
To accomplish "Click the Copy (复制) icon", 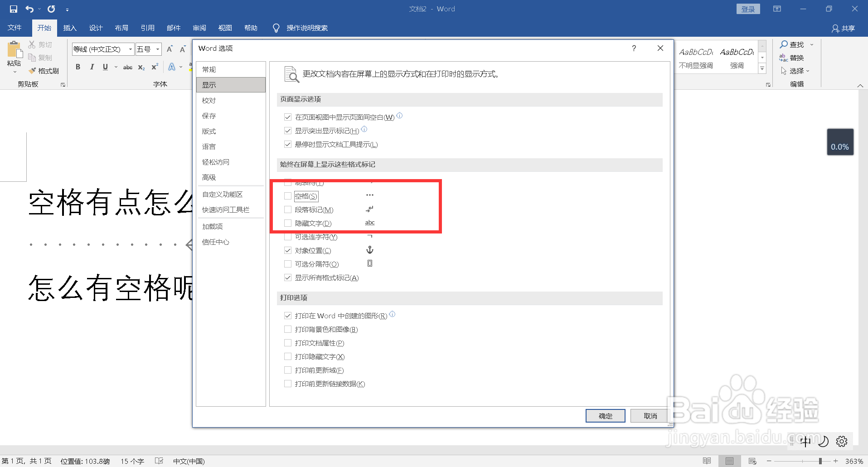I will pos(32,58).
